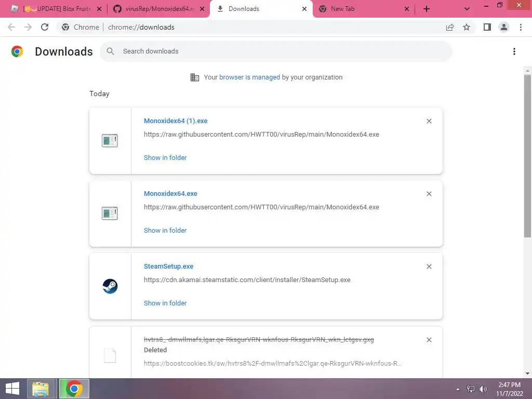Click the Steam logo file icon
The image size is (532, 399).
(x=110, y=286)
